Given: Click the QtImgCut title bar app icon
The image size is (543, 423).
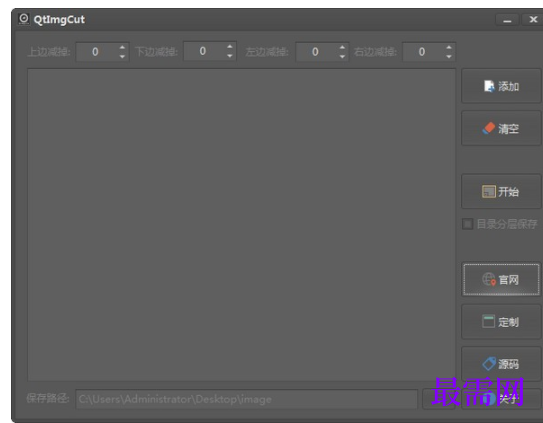Looking at the screenshot, I should [24, 19].
